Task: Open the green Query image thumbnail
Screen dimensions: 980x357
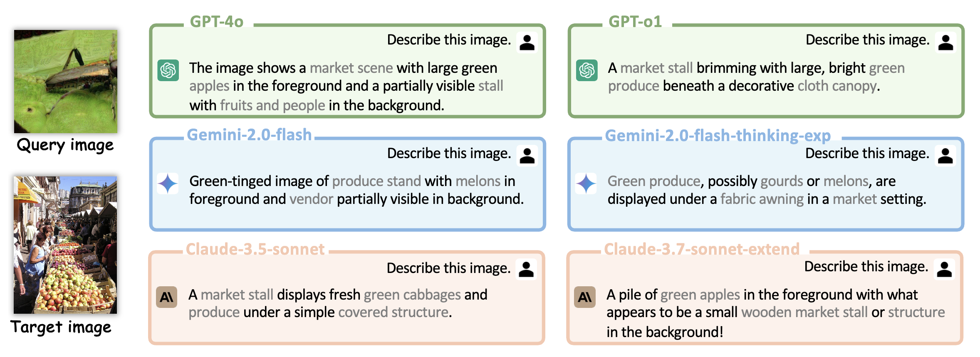Action: (x=66, y=82)
